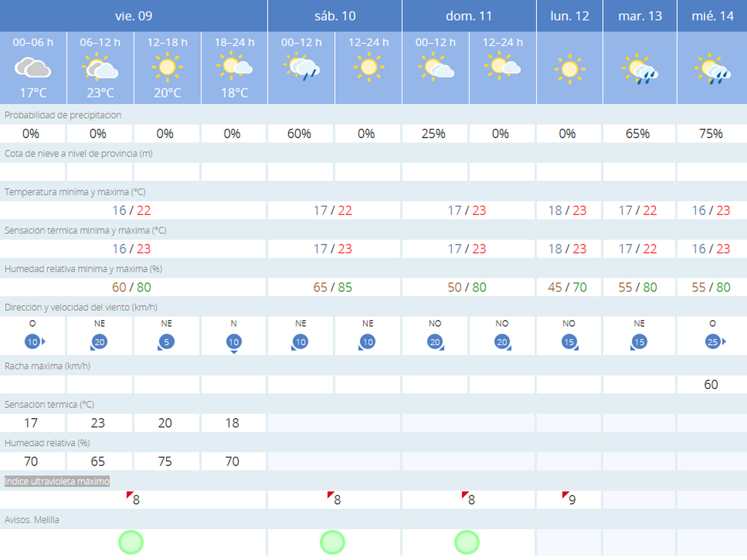Select the dom. 11 day header

469,16
